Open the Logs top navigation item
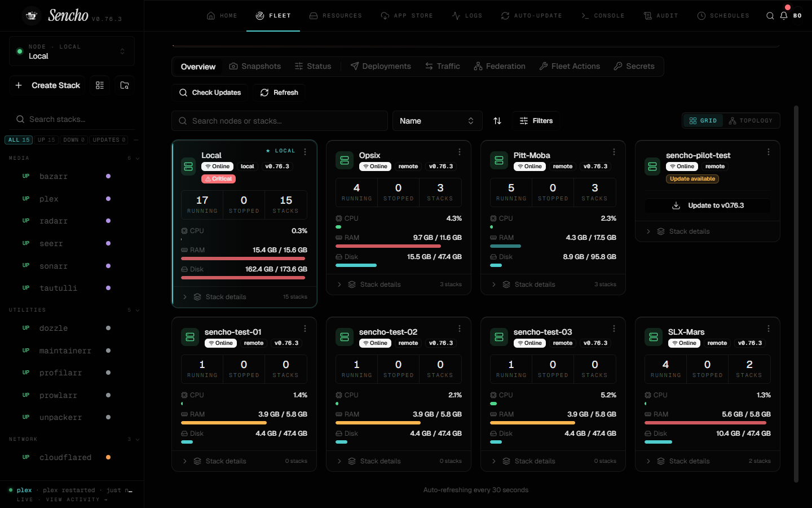 [467, 16]
